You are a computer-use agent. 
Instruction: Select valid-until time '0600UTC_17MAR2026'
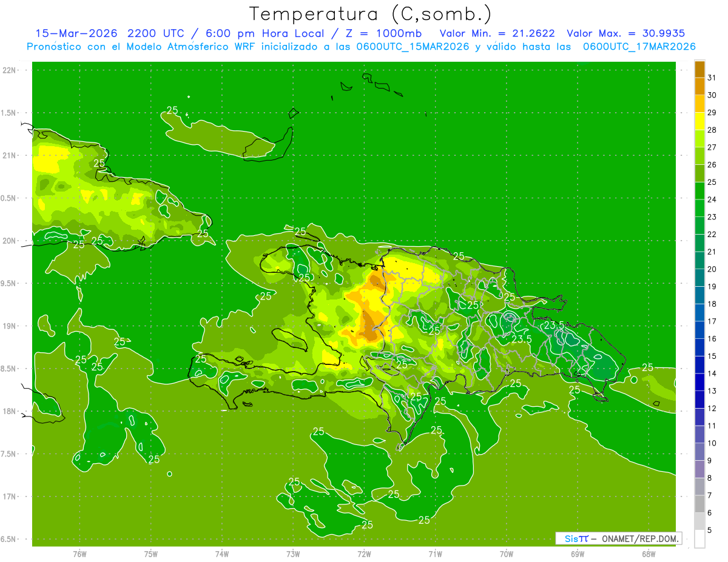(x=639, y=47)
